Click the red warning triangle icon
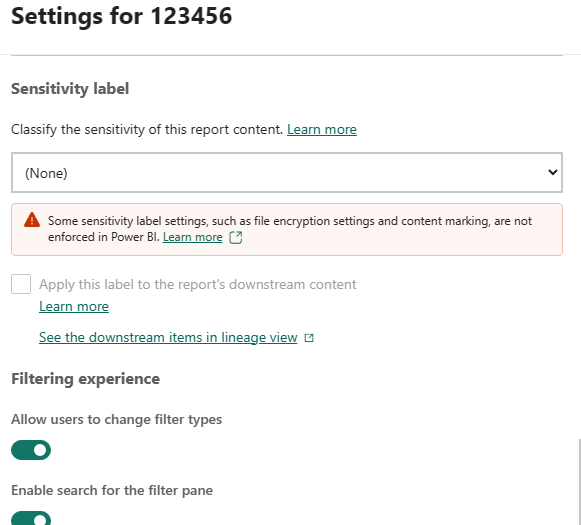This screenshot has height=525, width=581. 32,220
